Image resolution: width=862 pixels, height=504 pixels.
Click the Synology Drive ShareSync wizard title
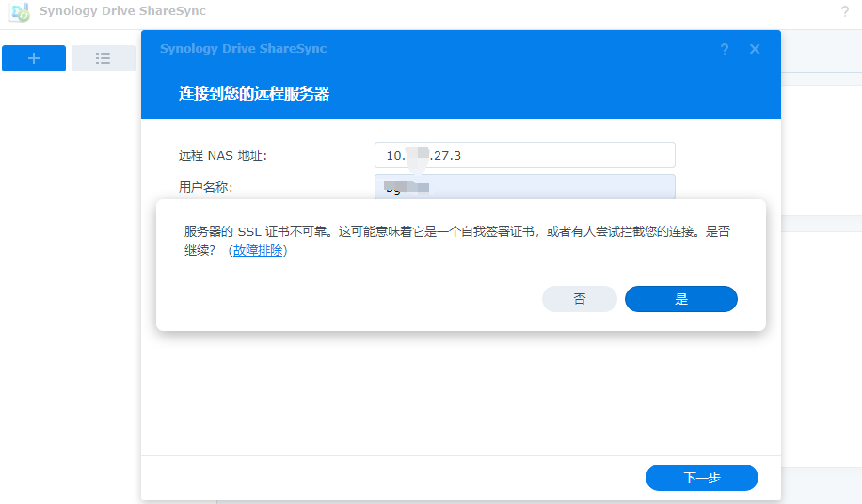pyautogui.click(x=243, y=48)
